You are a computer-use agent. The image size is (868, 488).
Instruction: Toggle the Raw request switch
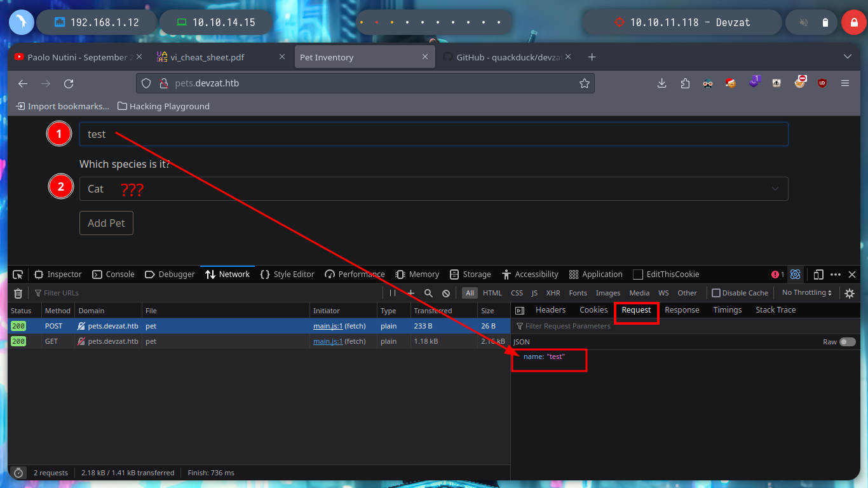[848, 342]
